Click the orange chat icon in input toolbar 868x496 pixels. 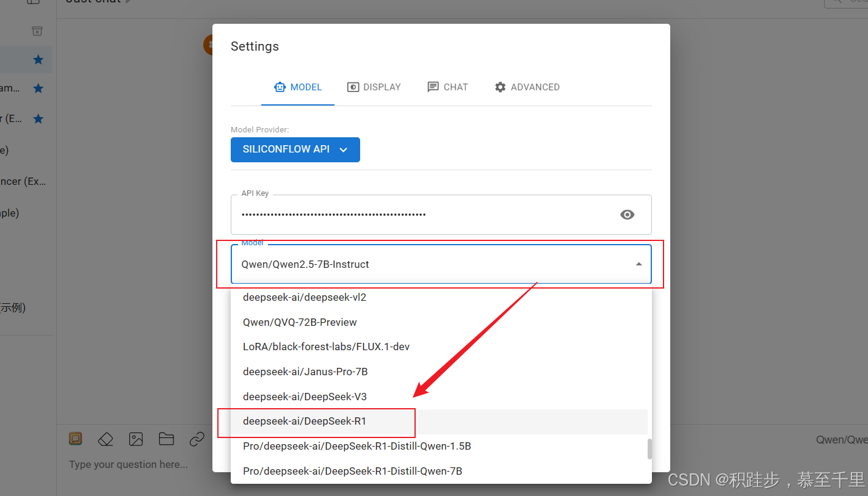click(75, 439)
